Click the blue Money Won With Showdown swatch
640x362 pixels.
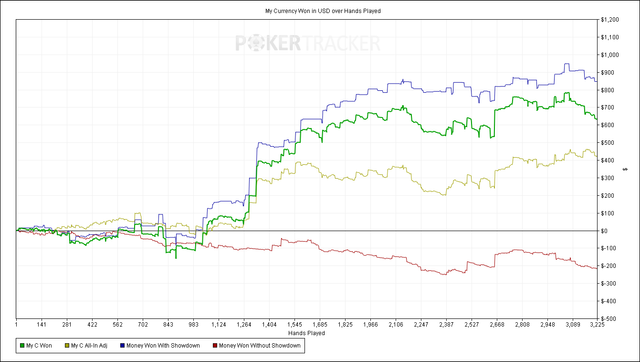122,346
